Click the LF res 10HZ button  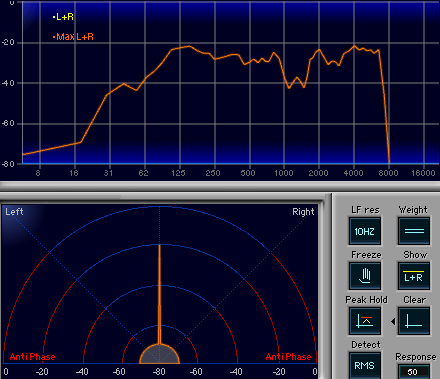(x=365, y=231)
